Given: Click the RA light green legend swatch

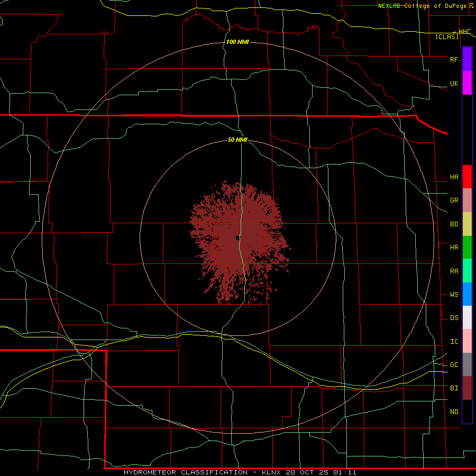Looking at the screenshot, I should tap(467, 271).
